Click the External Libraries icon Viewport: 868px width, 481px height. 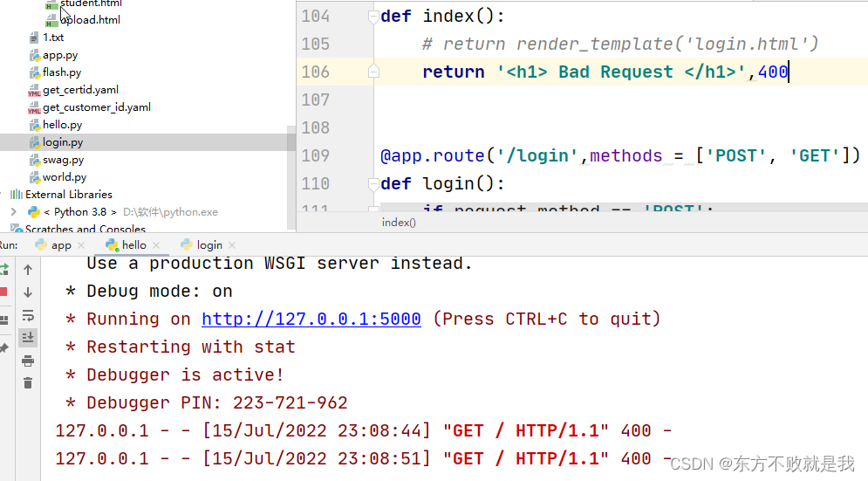coord(17,195)
